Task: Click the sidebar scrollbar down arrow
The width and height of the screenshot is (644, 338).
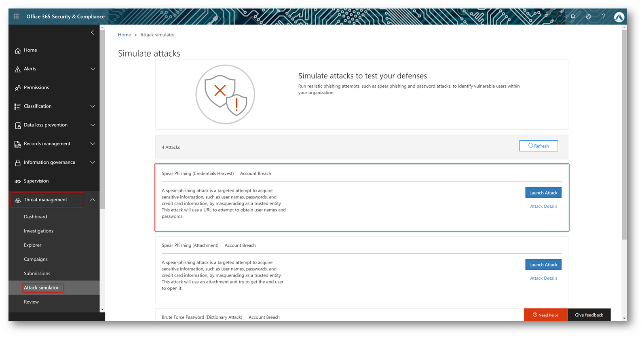Action: click(x=102, y=309)
